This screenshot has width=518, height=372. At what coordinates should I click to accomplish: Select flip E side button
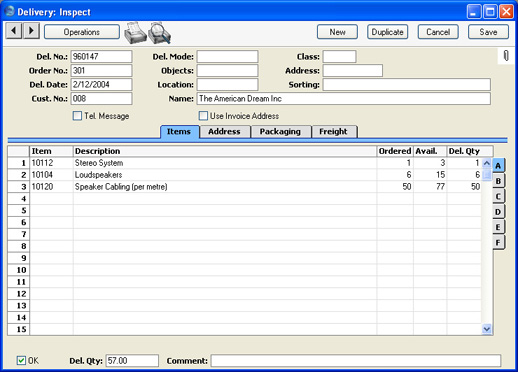pos(498,227)
